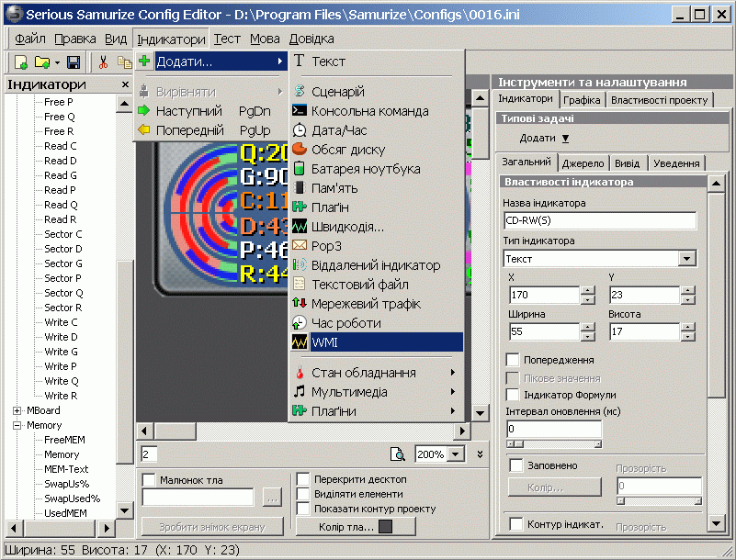
Task: Switch to the Джерело tab
Action: (583, 162)
